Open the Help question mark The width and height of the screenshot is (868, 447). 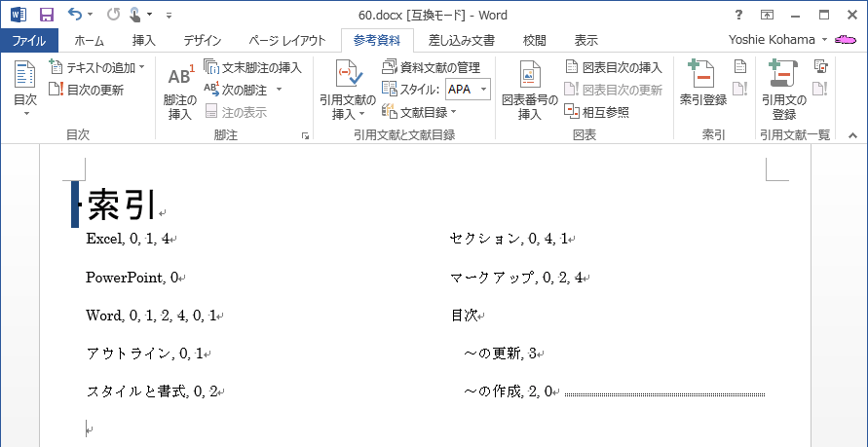tap(738, 15)
